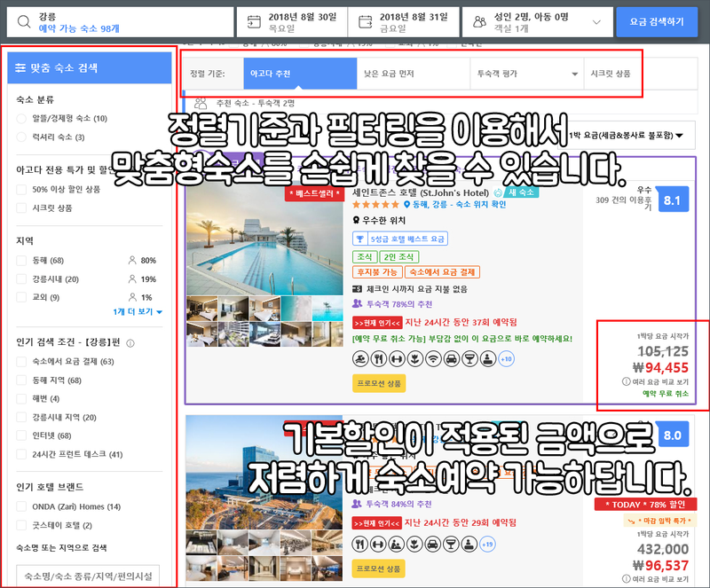
Task: Open the 세인트존스 호텔 (St.John's Hotel) title link
Action: point(420,192)
